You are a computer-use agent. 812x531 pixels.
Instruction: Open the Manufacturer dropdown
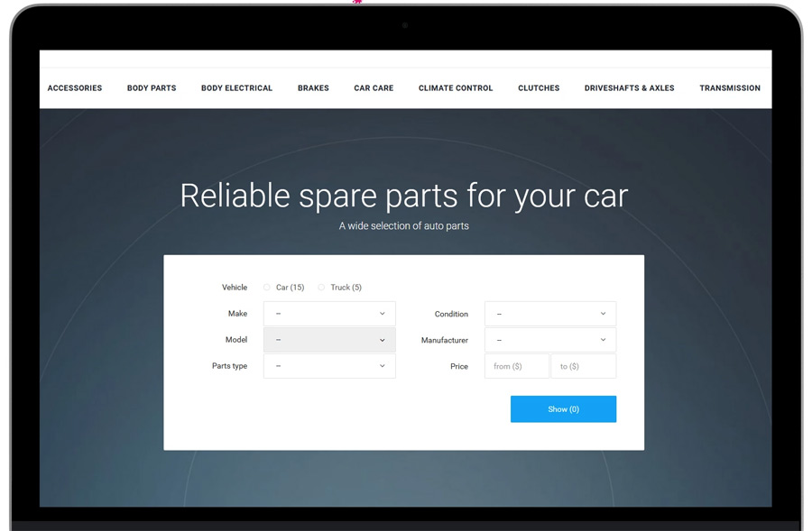pyautogui.click(x=549, y=340)
